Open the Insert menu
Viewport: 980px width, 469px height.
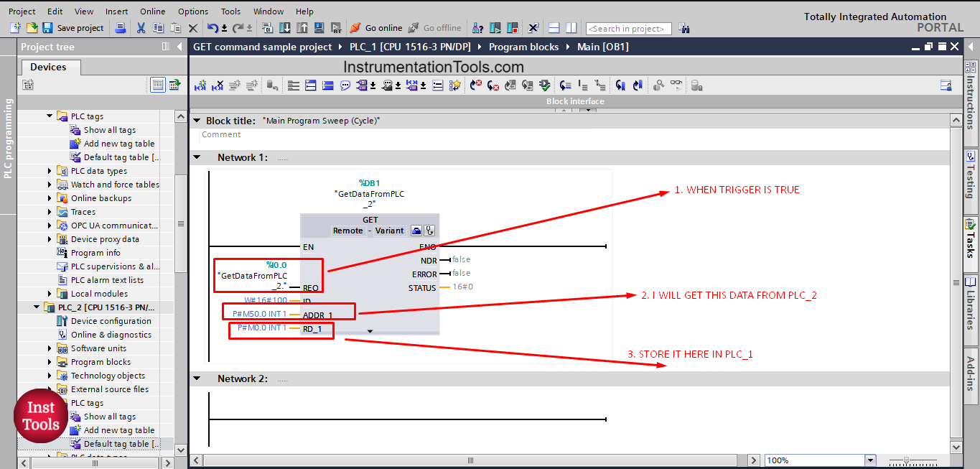point(117,11)
